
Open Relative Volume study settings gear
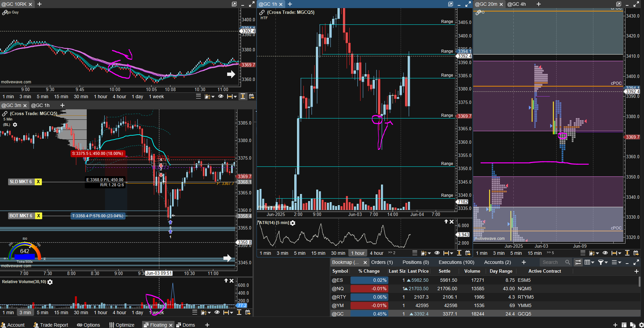pyautogui.click(x=50, y=282)
